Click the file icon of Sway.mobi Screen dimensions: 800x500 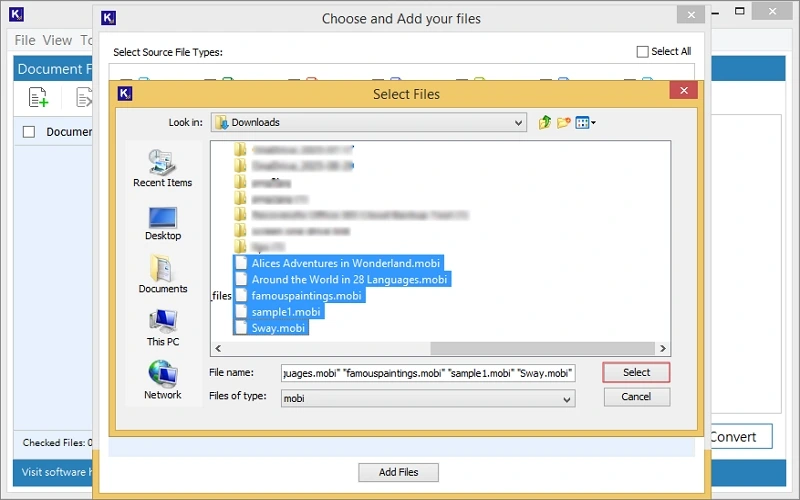tap(241, 328)
